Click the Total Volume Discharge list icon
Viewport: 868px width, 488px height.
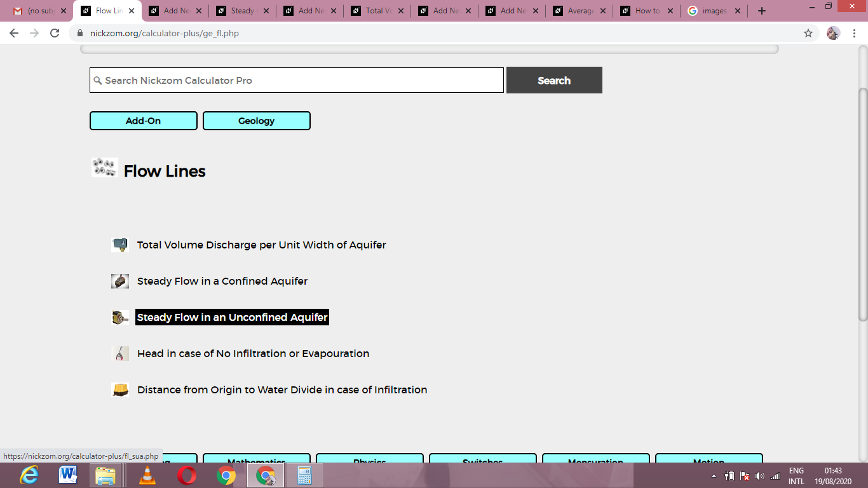(120, 245)
